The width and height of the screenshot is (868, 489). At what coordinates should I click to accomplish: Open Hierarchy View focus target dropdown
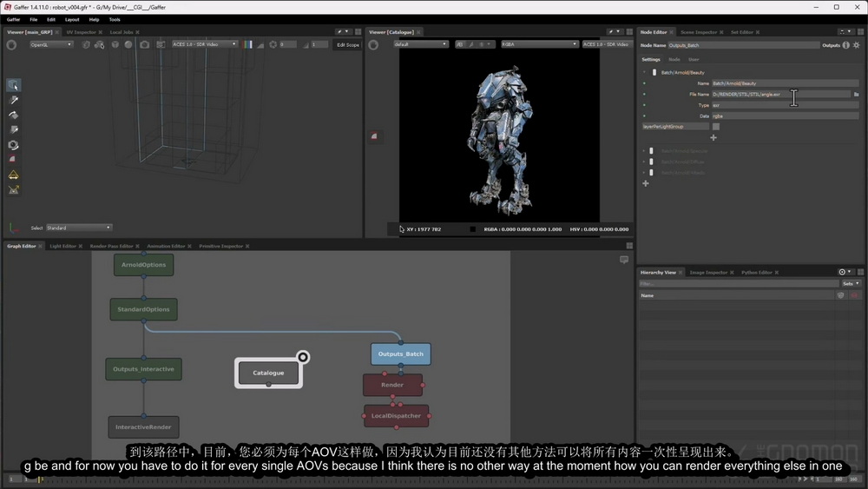tap(845, 272)
